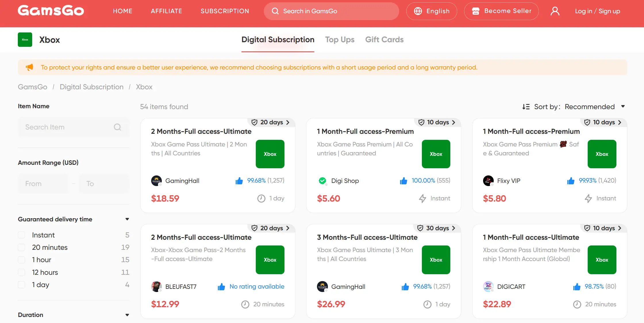Click the Xbox breadcrumb text
The width and height of the screenshot is (644, 323).
point(144,87)
